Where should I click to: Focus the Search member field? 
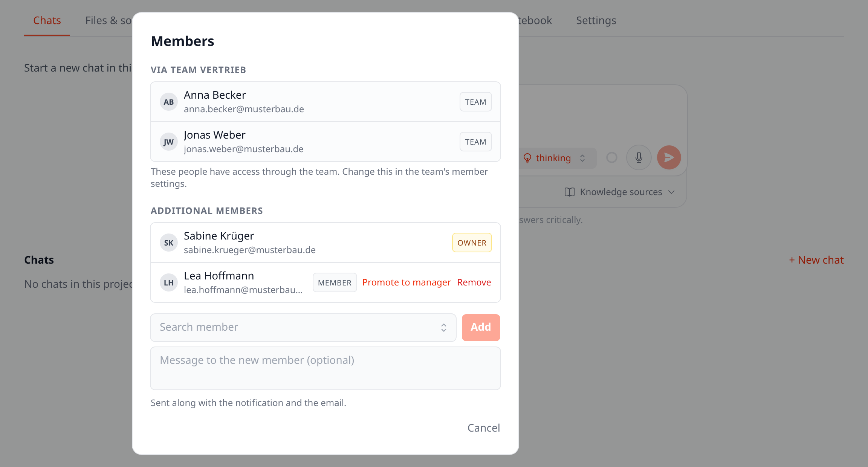[303, 327]
